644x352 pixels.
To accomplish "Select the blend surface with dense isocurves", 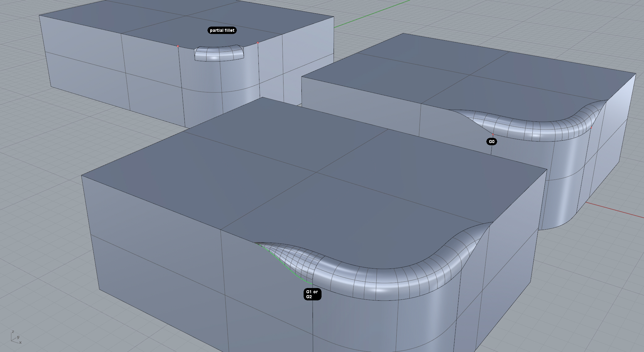I will [x=294, y=258].
